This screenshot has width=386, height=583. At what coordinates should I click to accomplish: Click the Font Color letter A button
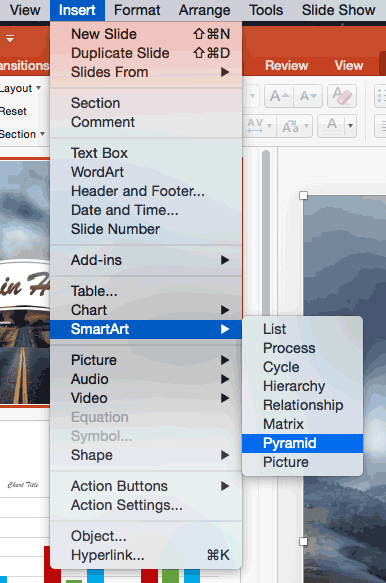tap(332, 126)
